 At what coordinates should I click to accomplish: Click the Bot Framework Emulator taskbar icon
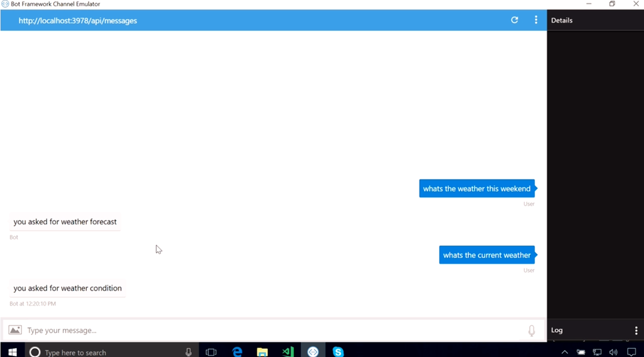[313, 352]
